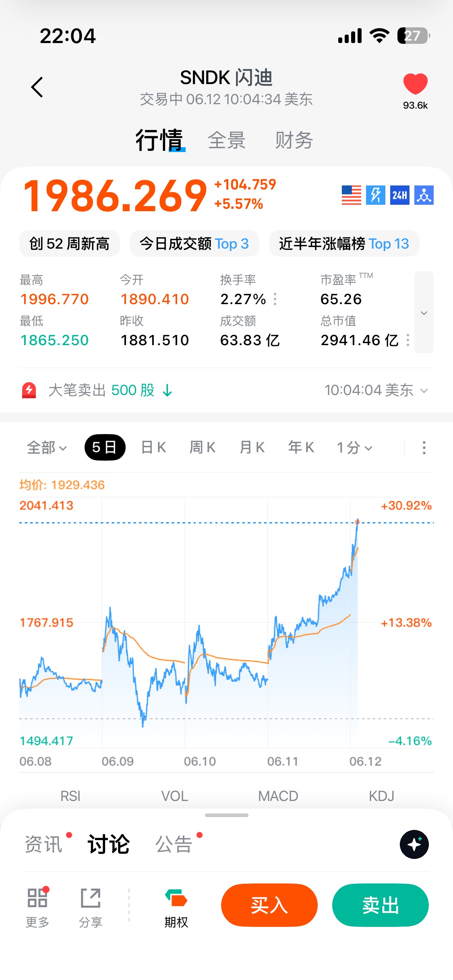Tap the blue lightning Level 1 quote icon
Image resolution: width=453 pixels, height=980 pixels.
pyautogui.click(x=375, y=195)
